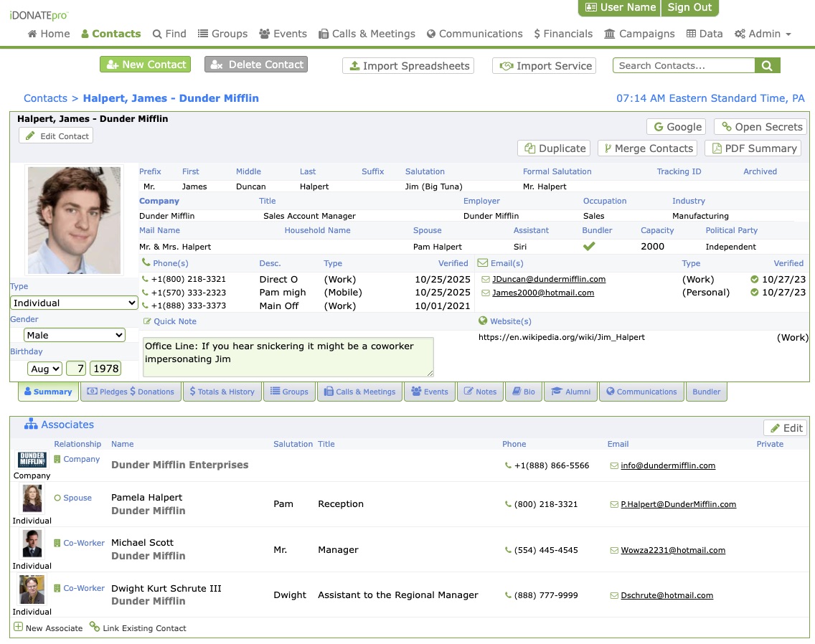Click the Google lookup button
This screenshot has height=644, width=815.
(677, 127)
